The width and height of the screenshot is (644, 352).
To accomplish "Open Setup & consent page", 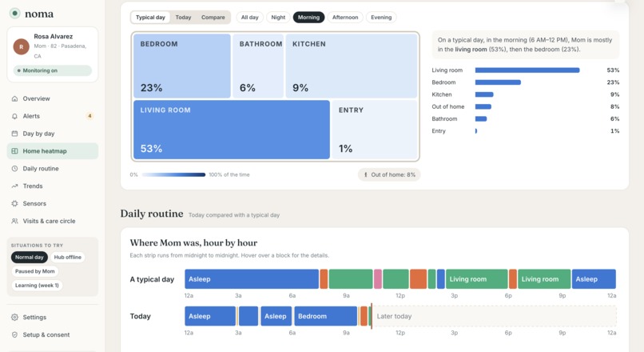I will click(x=53, y=334).
